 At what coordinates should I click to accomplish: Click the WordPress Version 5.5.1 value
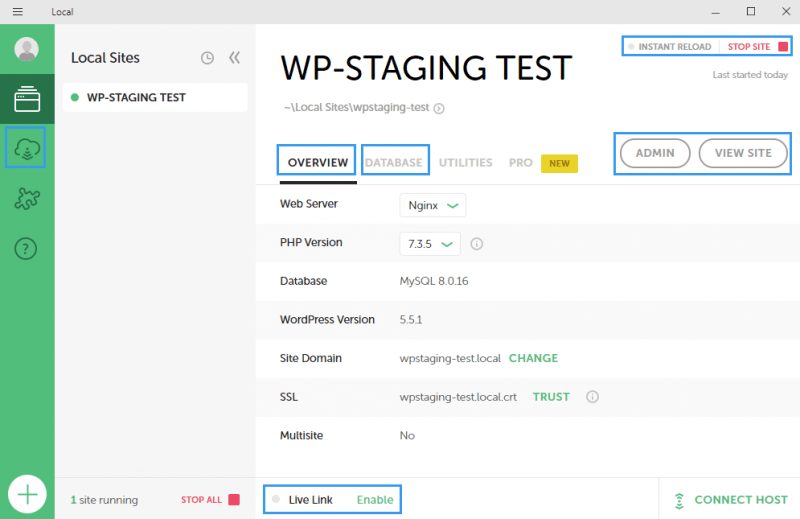411,320
